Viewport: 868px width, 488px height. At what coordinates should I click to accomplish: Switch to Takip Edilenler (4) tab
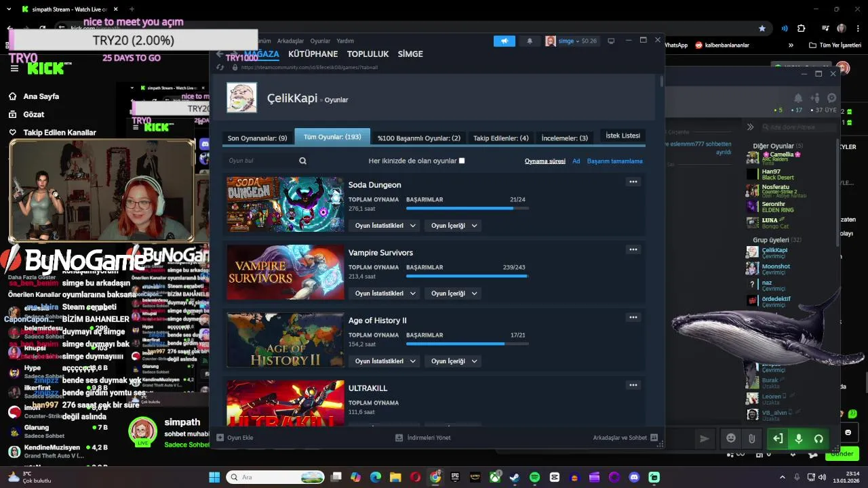point(501,138)
